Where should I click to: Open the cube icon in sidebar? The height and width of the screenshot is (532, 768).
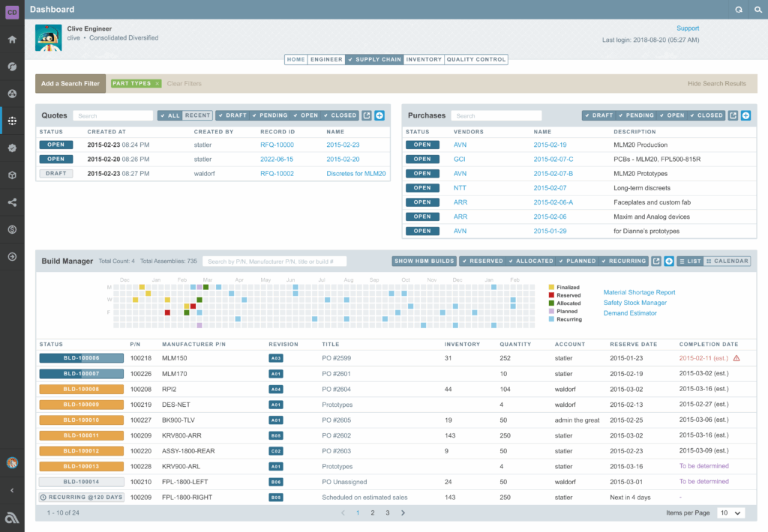coord(12,175)
